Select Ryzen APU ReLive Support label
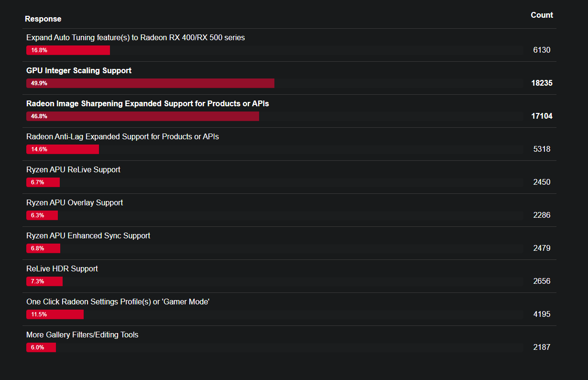The image size is (588, 380). tap(73, 169)
